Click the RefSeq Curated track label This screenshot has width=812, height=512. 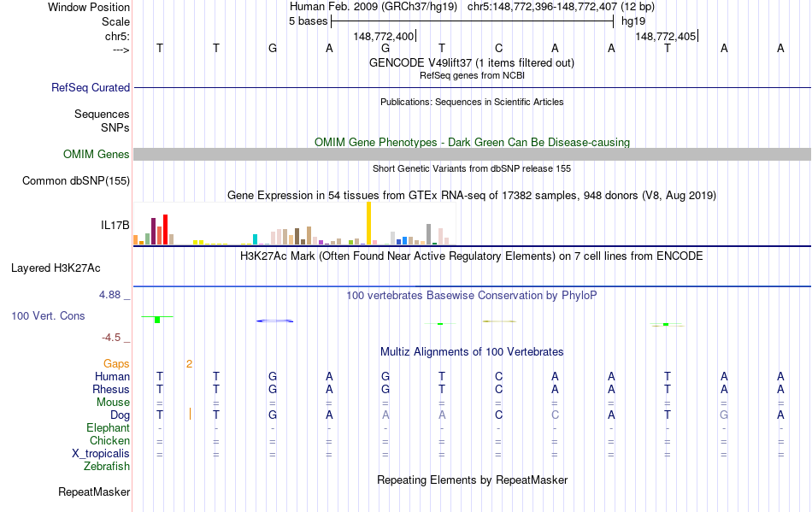[91, 87]
